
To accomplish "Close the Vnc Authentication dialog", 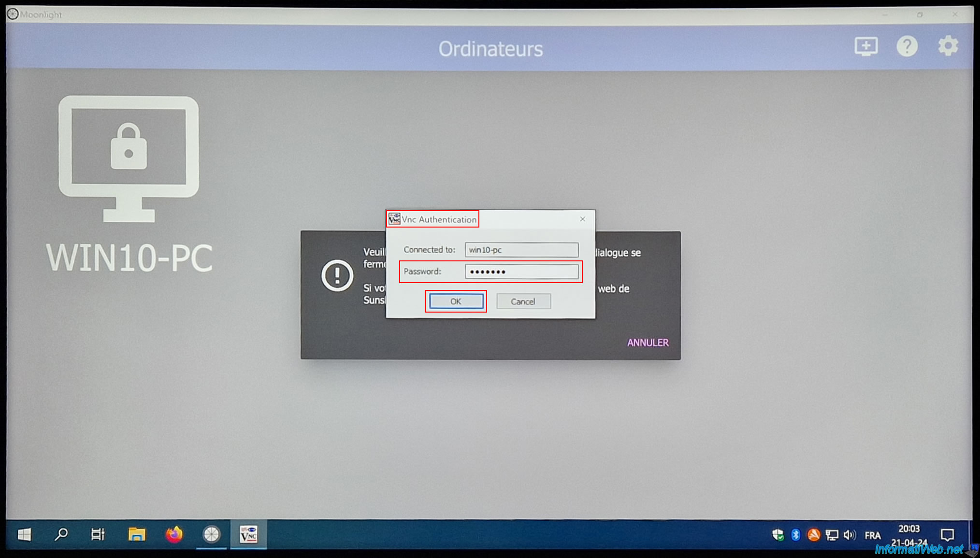I will point(583,219).
